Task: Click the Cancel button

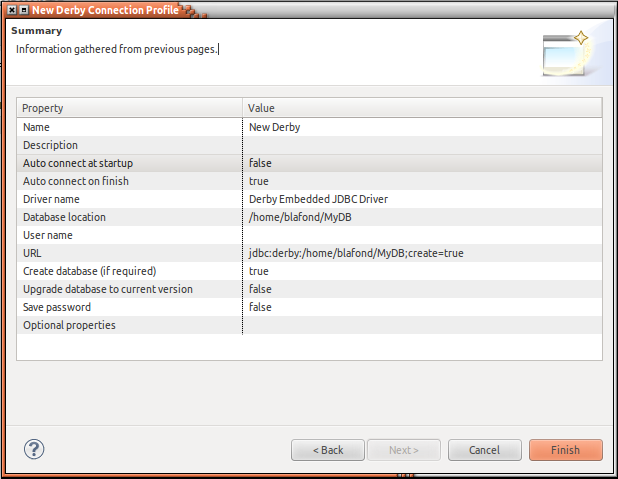Action: click(484, 450)
